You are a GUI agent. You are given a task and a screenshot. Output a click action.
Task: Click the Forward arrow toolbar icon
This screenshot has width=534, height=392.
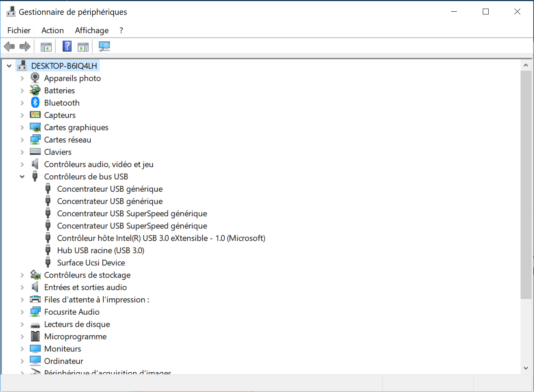tap(25, 46)
